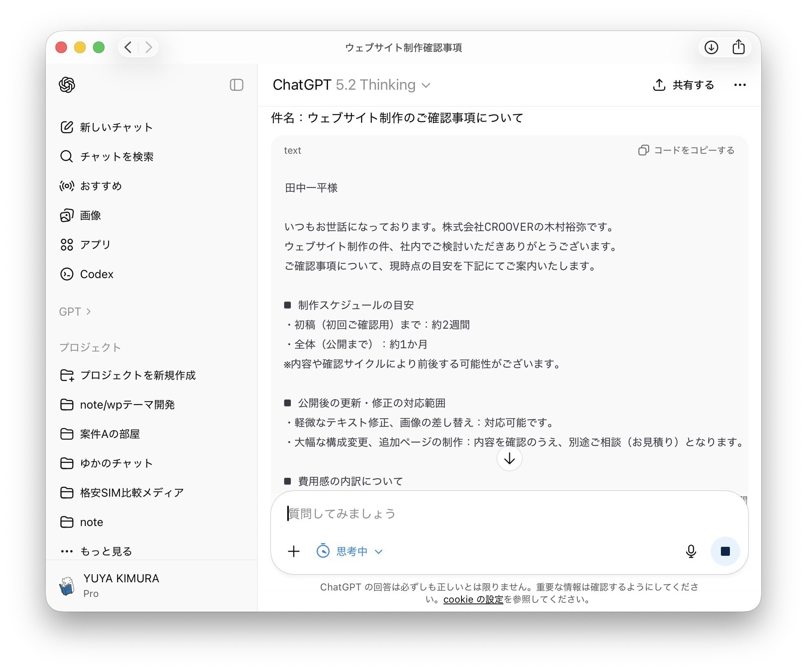Activate voice input with the microphone icon

[691, 551]
